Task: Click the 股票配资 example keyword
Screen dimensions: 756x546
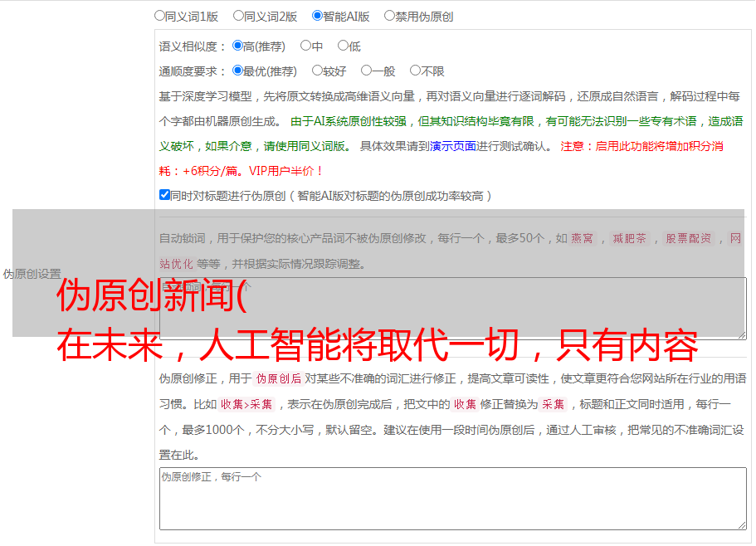Action: [x=689, y=238]
